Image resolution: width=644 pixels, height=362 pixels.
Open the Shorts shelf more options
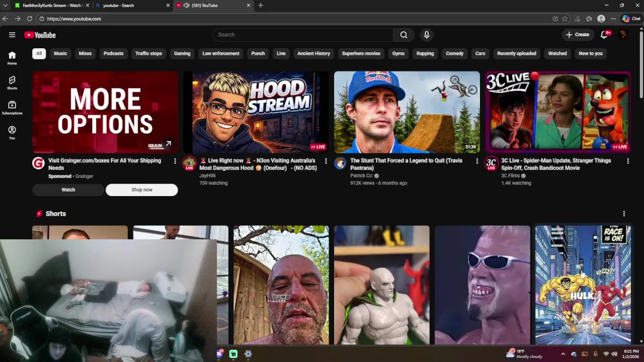tap(624, 214)
